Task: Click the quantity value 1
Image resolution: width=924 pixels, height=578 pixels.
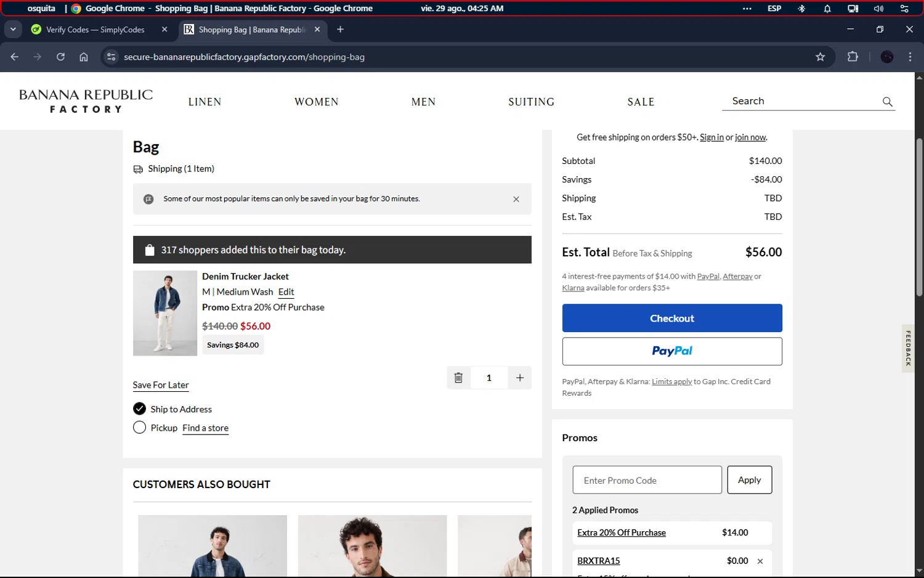Action: click(x=489, y=378)
